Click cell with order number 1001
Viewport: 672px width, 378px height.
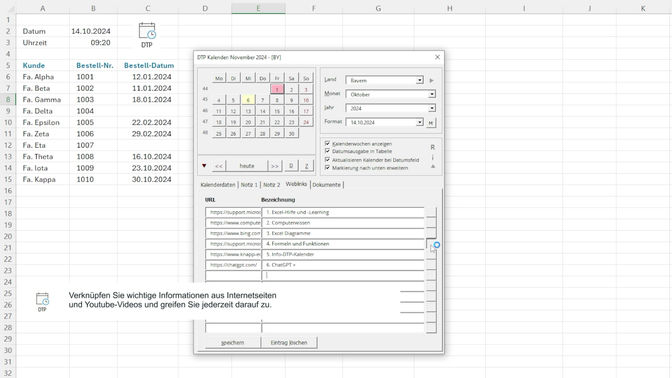click(x=93, y=77)
